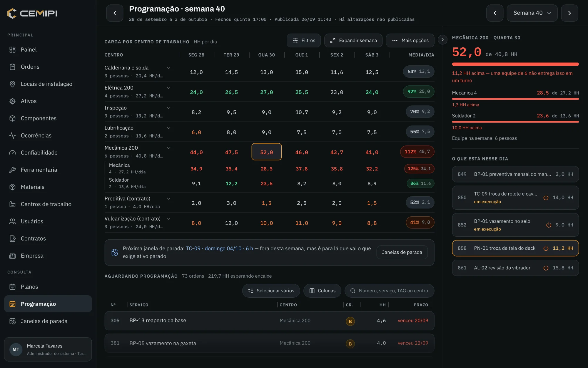Open Contratos document icon

pyautogui.click(x=12, y=238)
